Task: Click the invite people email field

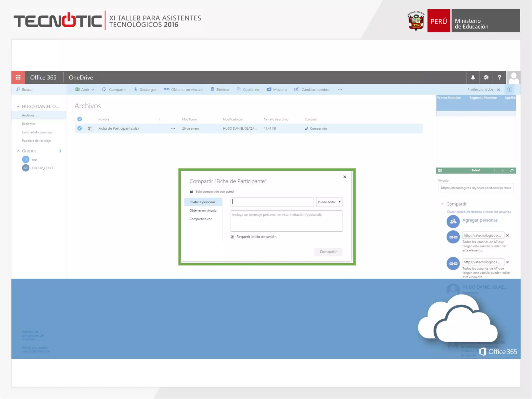Action: [272, 202]
